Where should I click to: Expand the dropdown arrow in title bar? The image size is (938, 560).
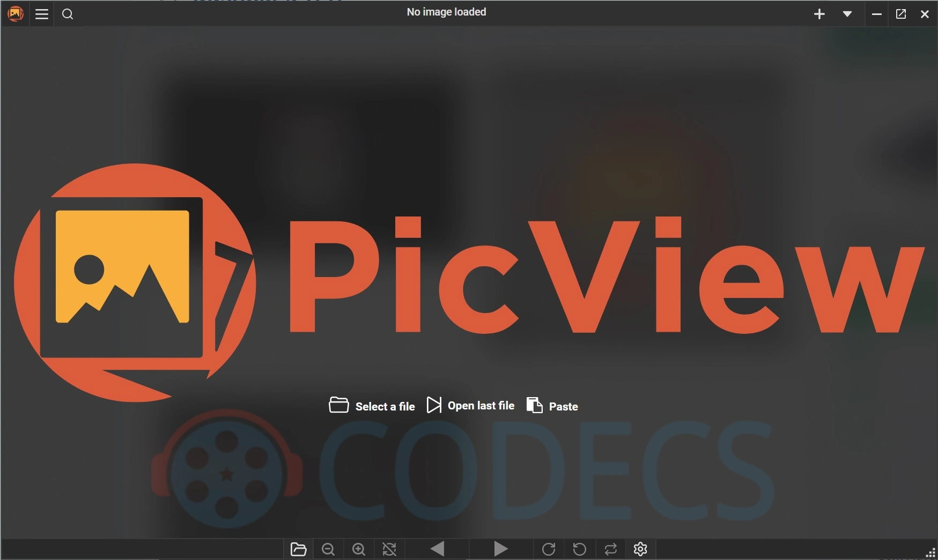tap(847, 14)
